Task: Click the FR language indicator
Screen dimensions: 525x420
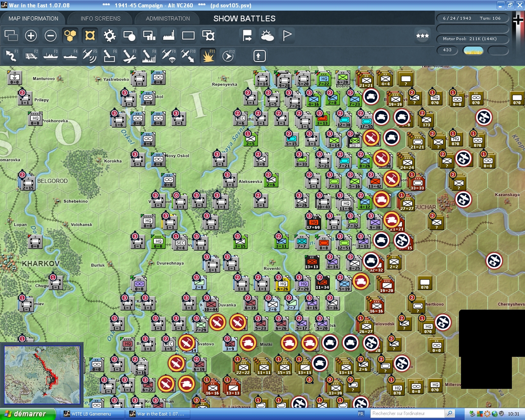Action: tap(361, 414)
